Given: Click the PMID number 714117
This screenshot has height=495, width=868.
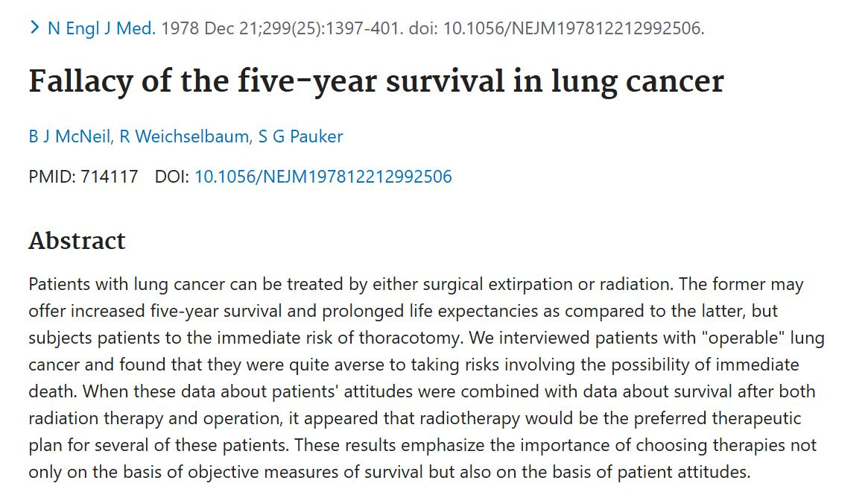Looking at the screenshot, I should point(109,177).
